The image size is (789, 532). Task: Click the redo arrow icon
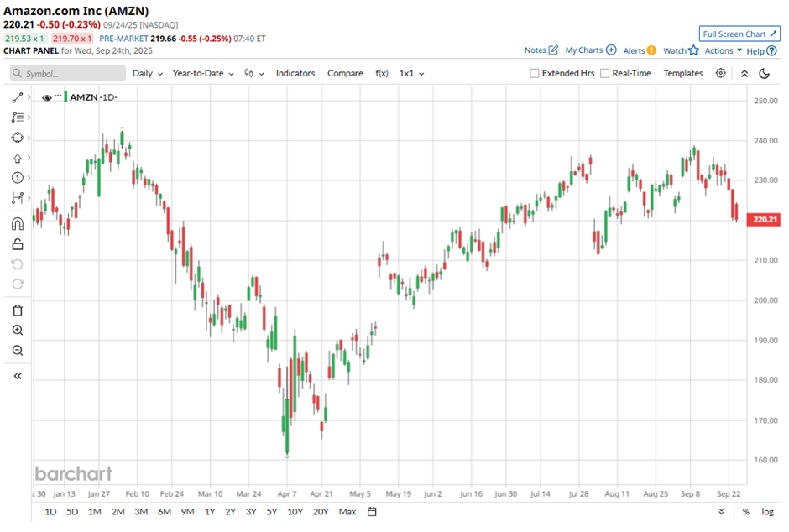pyautogui.click(x=18, y=284)
